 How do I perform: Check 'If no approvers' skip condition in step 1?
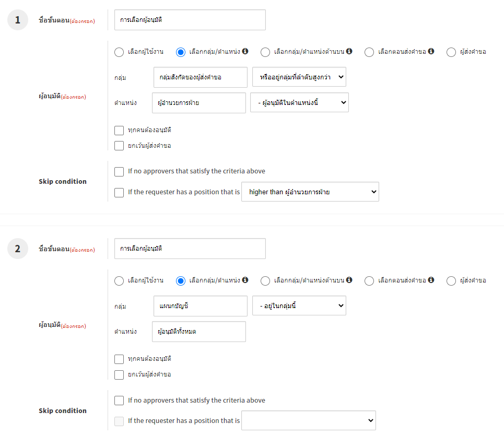(x=119, y=171)
